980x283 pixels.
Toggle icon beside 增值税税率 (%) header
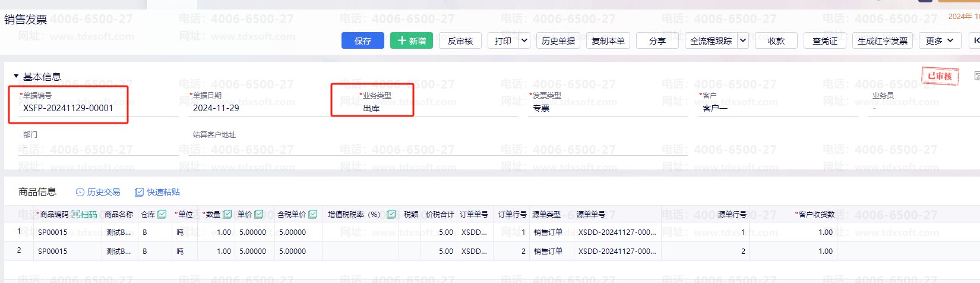391,214
